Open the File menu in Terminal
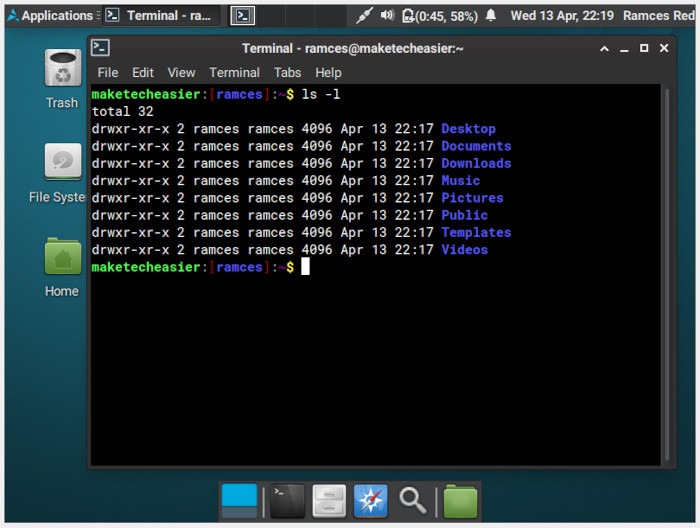This screenshot has height=528, width=700. pos(108,73)
